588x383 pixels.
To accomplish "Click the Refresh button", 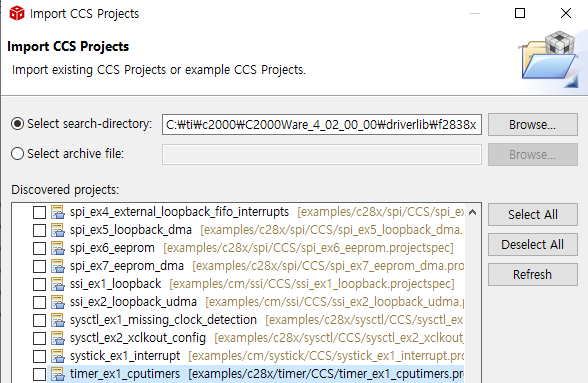I will (x=532, y=275).
